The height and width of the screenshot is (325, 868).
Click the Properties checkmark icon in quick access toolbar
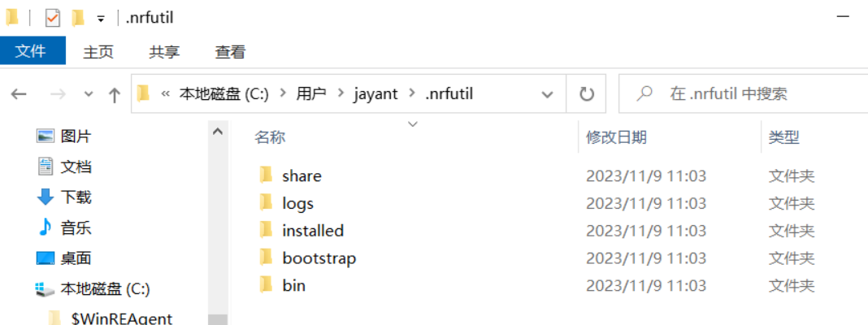pos(53,18)
